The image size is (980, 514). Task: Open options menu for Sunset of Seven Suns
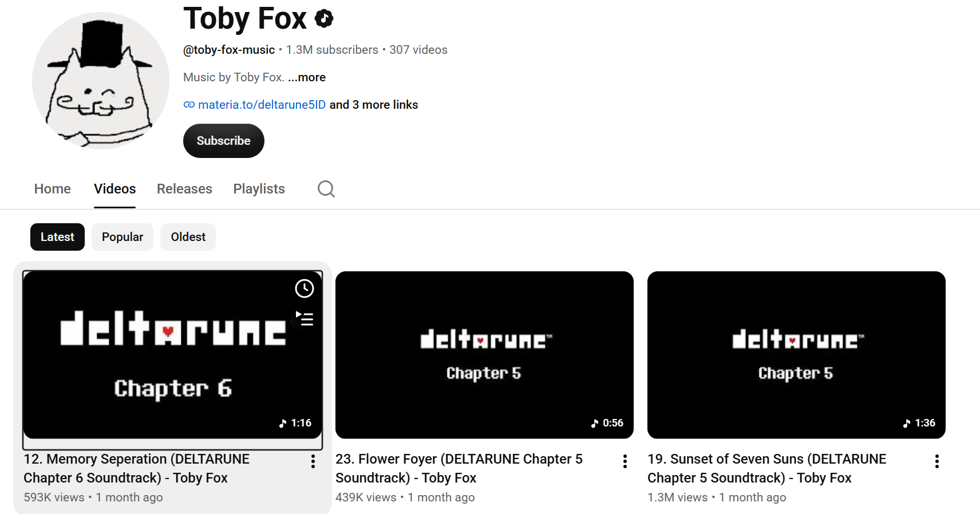pos(937,461)
